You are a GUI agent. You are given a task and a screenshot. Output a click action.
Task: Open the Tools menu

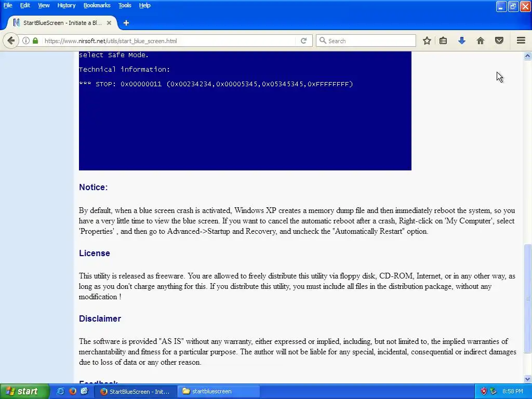[x=125, y=5]
